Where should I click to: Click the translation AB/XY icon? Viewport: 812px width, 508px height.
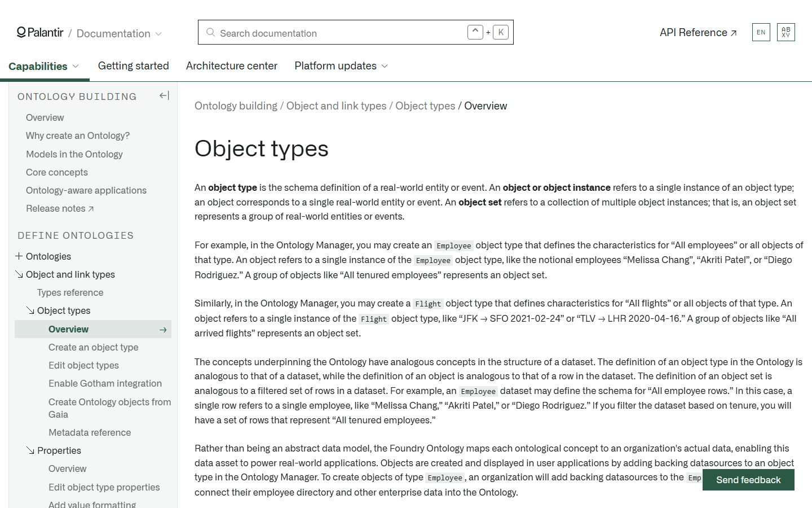click(x=785, y=32)
